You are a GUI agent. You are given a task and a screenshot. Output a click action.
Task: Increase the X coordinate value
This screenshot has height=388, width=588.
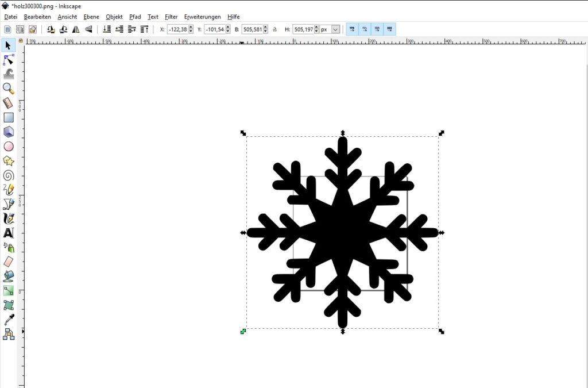[191, 27]
